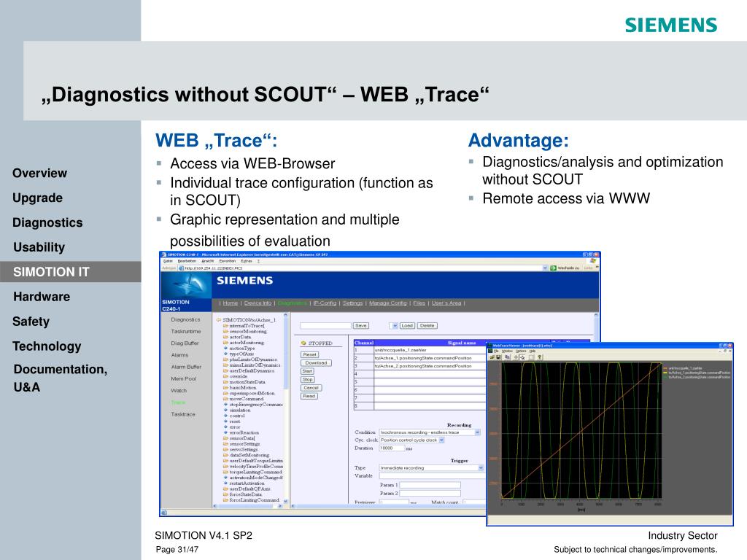Click Delete configuration button
Image resolution: width=747 pixels, height=560 pixels.
click(x=427, y=326)
